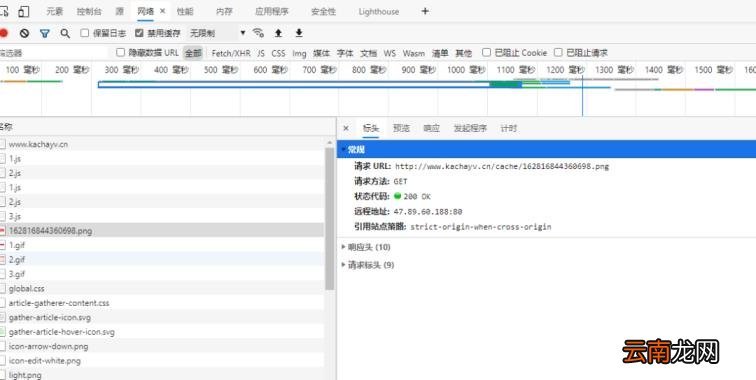Import HAR file with upload arrow

click(278, 33)
